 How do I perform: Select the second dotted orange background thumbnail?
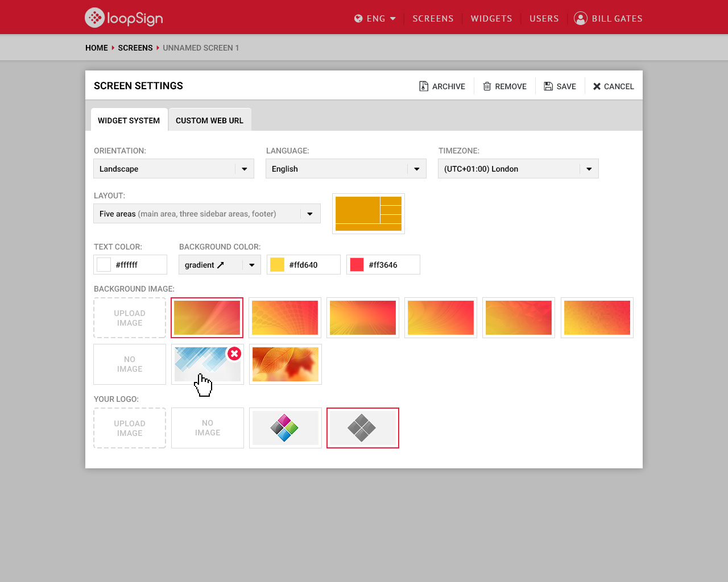coord(285,318)
